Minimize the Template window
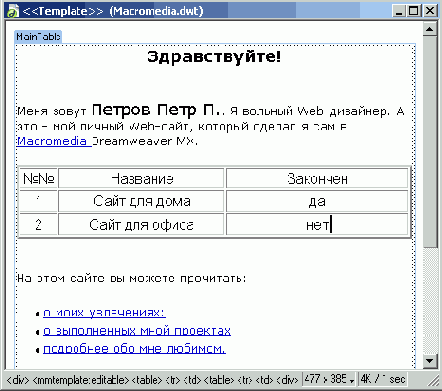The height and width of the screenshot is (391, 442). point(399,11)
